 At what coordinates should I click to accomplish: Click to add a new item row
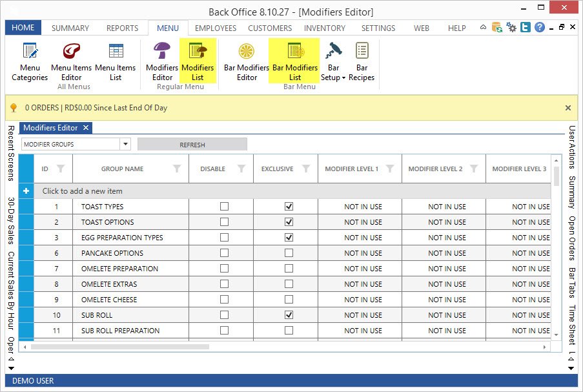pyautogui.click(x=83, y=191)
